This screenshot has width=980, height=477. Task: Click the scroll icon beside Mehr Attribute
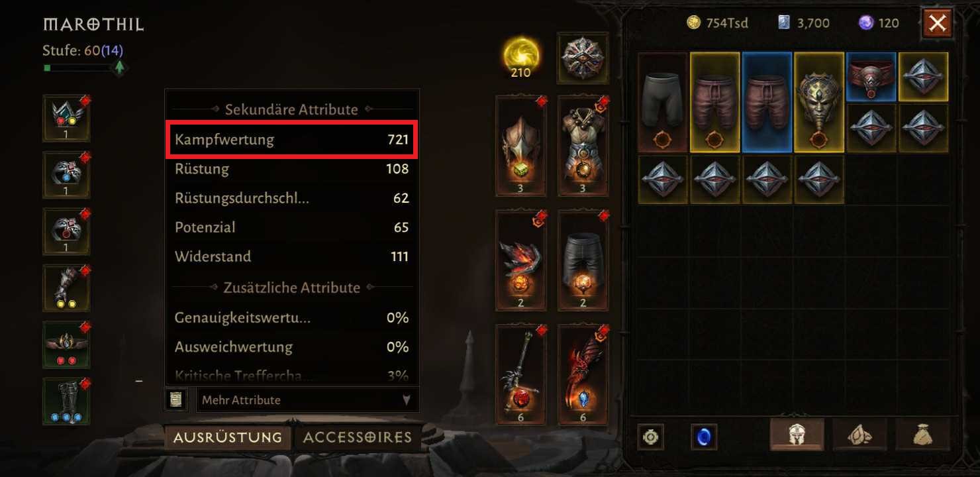pos(176,399)
